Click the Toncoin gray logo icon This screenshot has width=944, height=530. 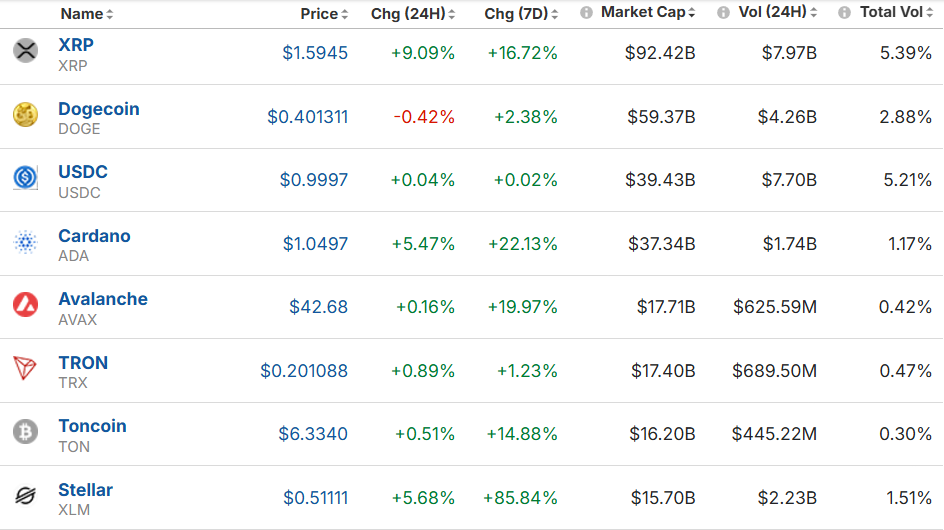[25, 432]
